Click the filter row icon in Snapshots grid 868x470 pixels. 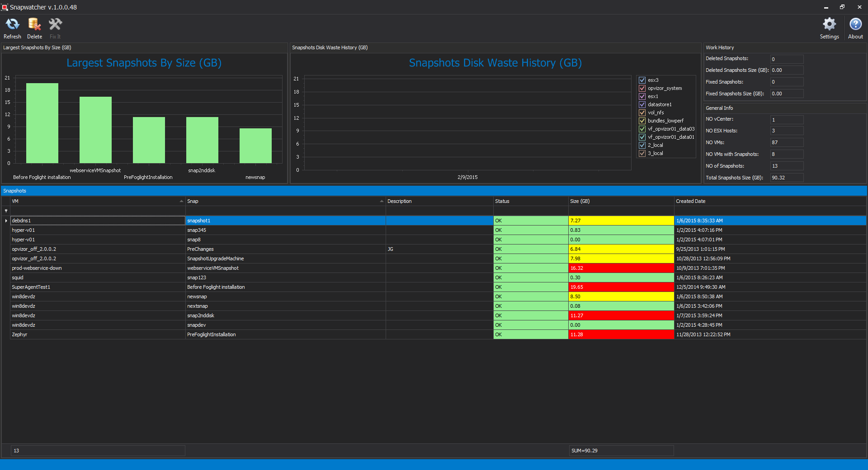[6, 211]
